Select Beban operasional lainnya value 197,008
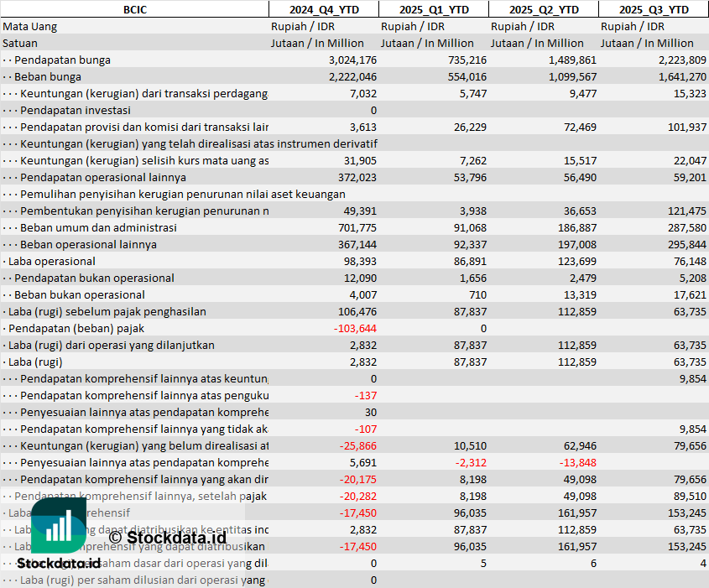709x588 pixels. pyautogui.click(x=577, y=244)
